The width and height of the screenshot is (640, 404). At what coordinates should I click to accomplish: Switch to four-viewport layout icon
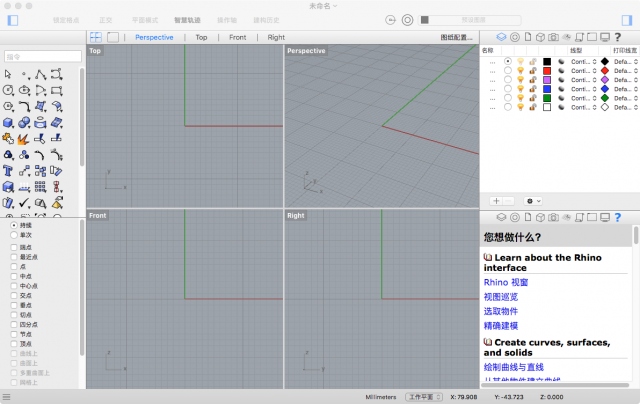point(96,37)
